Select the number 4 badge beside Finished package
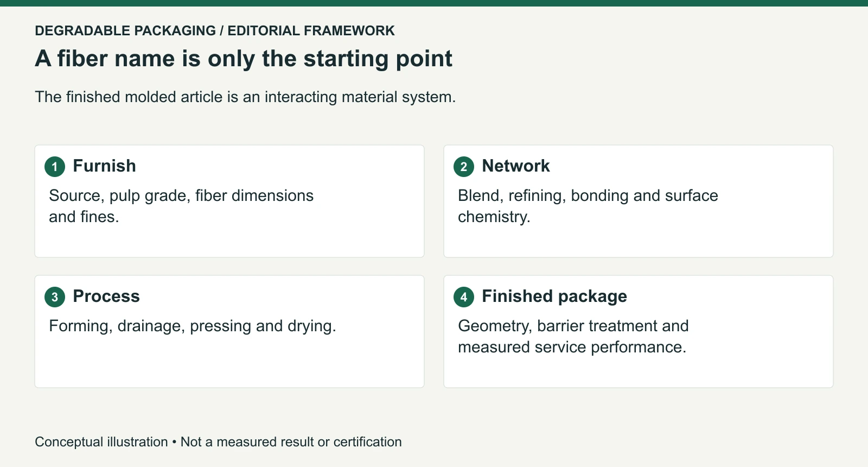The height and width of the screenshot is (467, 868). [464, 297]
